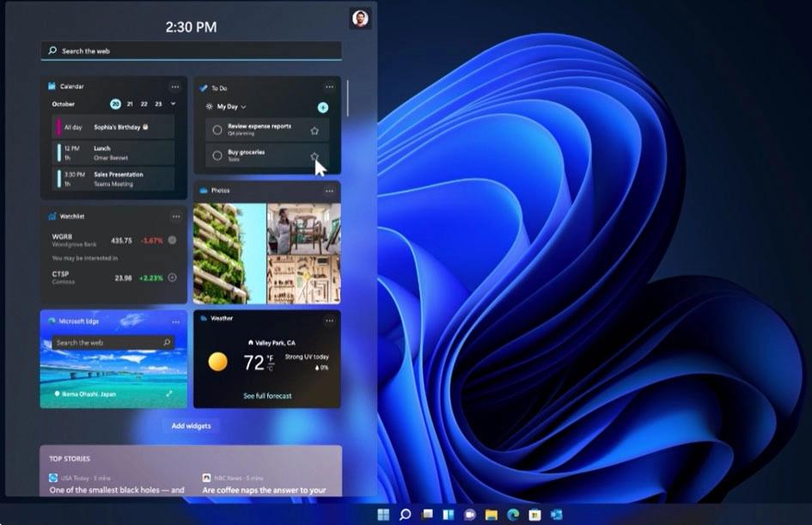
Task: Launch Microsoft Edge from the taskbar
Action: pyautogui.click(x=513, y=514)
